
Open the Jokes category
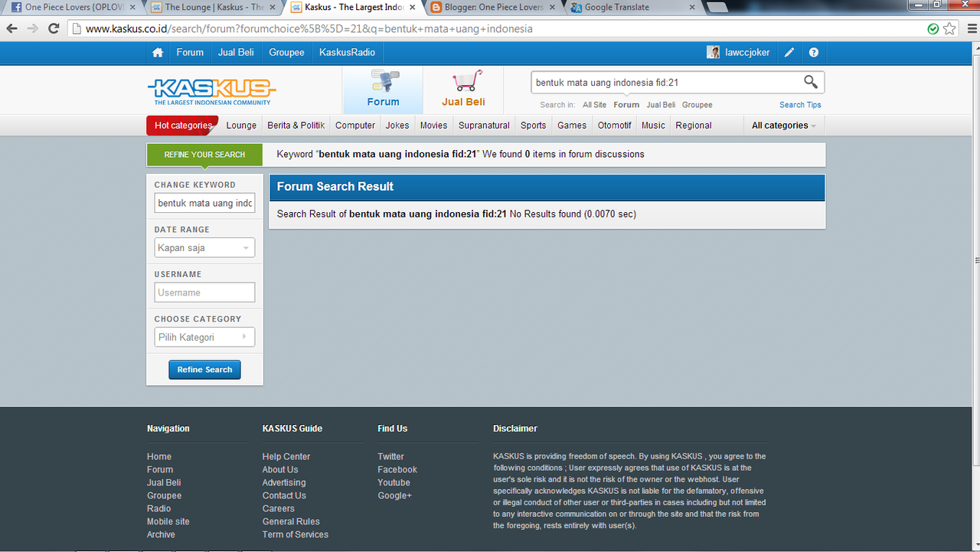tap(397, 126)
